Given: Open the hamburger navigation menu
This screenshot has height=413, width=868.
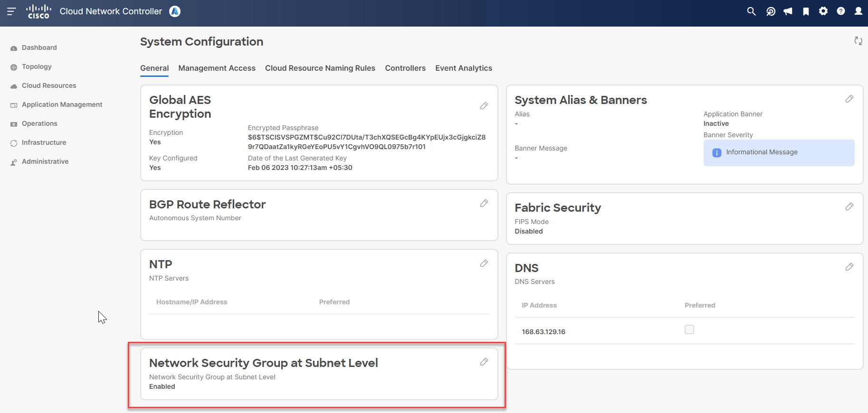Looking at the screenshot, I should tap(11, 11).
